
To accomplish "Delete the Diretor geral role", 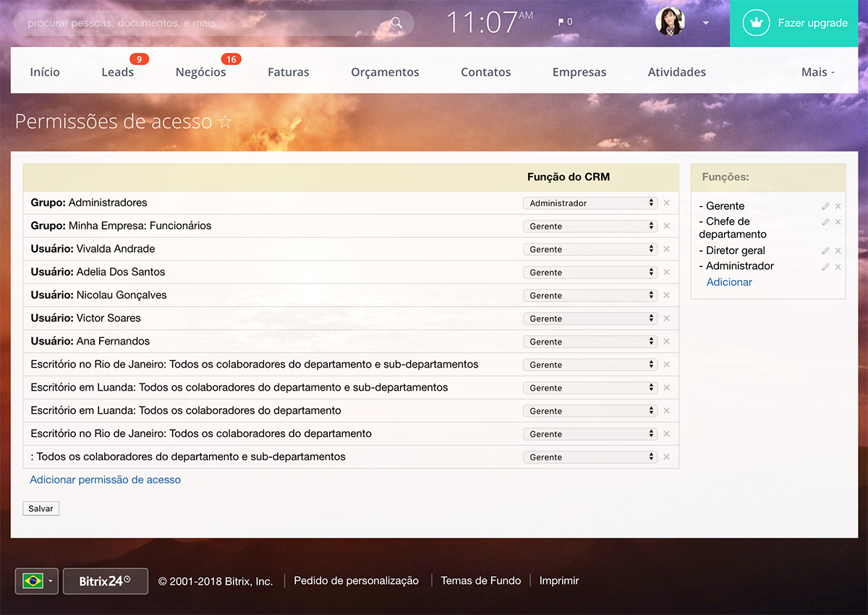I will (x=838, y=251).
